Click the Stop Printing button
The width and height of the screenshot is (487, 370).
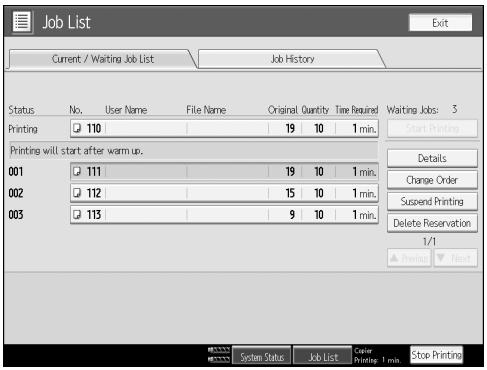click(x=437, y=355)
